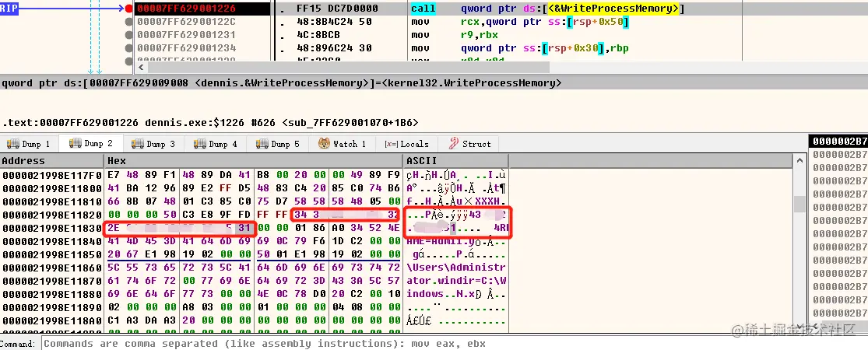Select the highlighted top stack entry 0000002B7

pyautogui.click(x=838, y=141)
